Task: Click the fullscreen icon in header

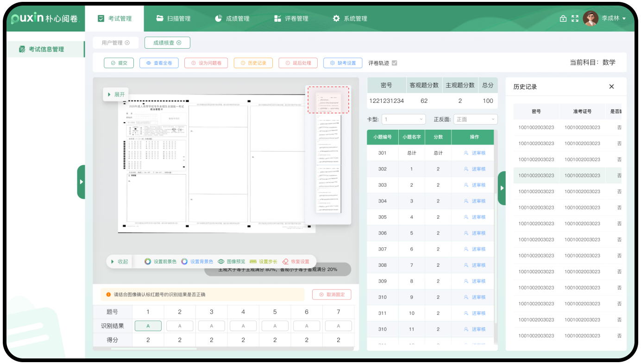Action: tap(575, 19)
